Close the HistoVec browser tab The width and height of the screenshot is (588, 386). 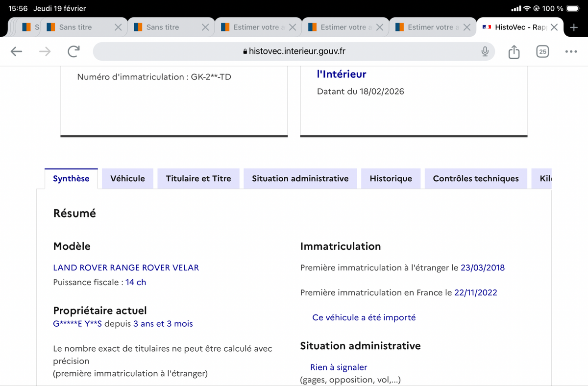point(554,27)
